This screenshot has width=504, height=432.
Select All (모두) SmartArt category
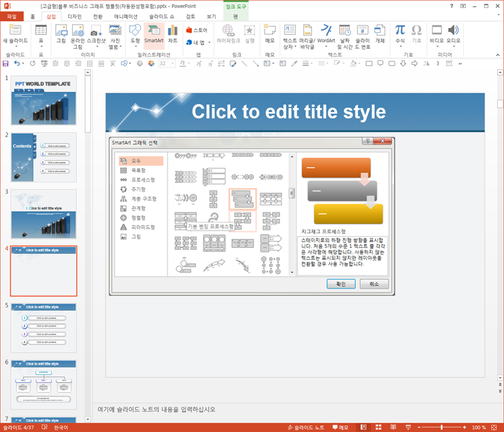tap(141, 161)
